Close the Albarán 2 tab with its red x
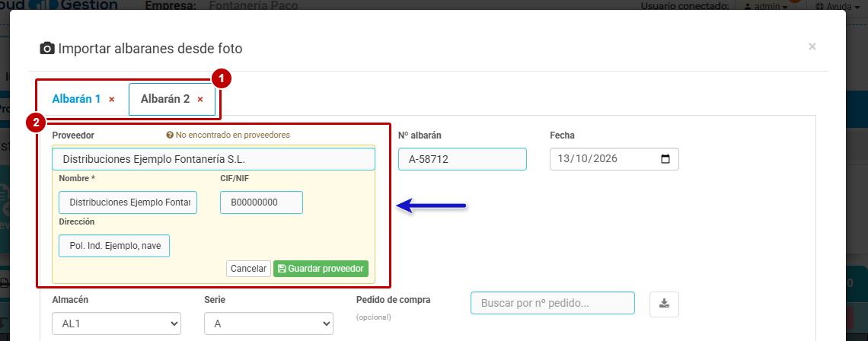 200,100
